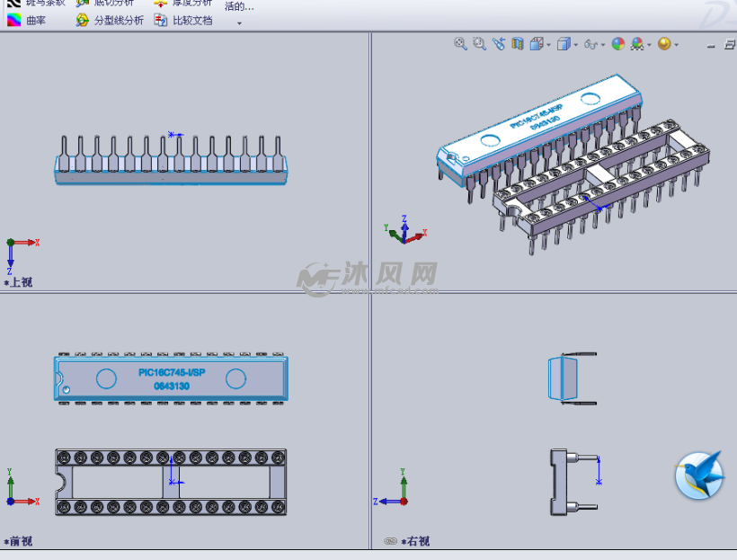Start the Thickness Analysis tool
The height and width of the screenshot is (560, 737).
pos(189,4)
